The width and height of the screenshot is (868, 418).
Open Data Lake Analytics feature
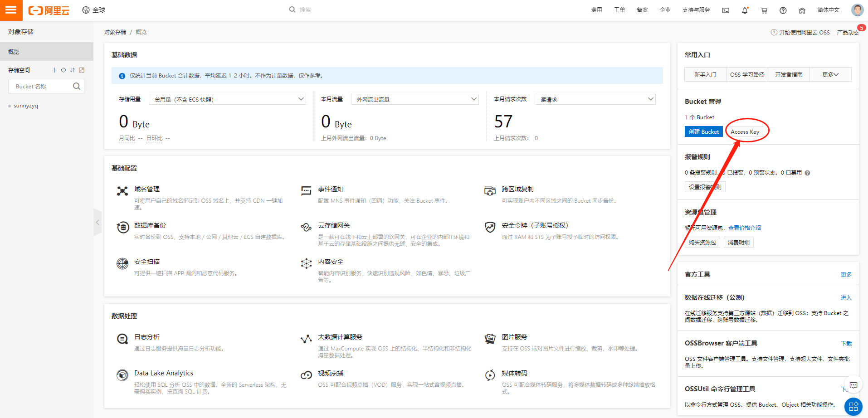(x=164, y=373)
